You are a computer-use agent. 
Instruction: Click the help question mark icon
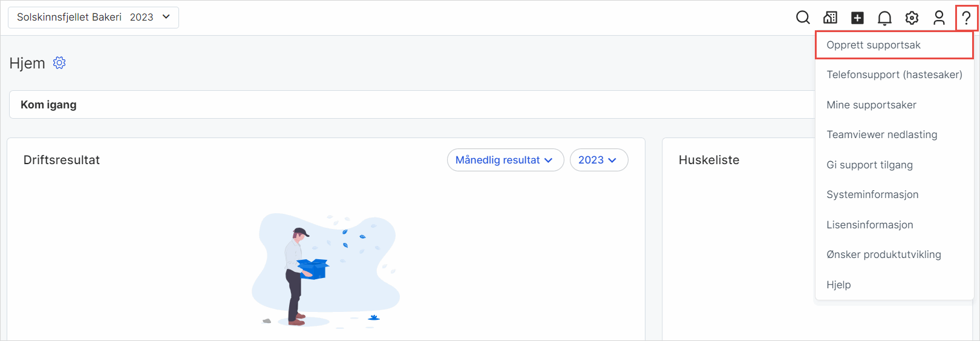[966, 18]
